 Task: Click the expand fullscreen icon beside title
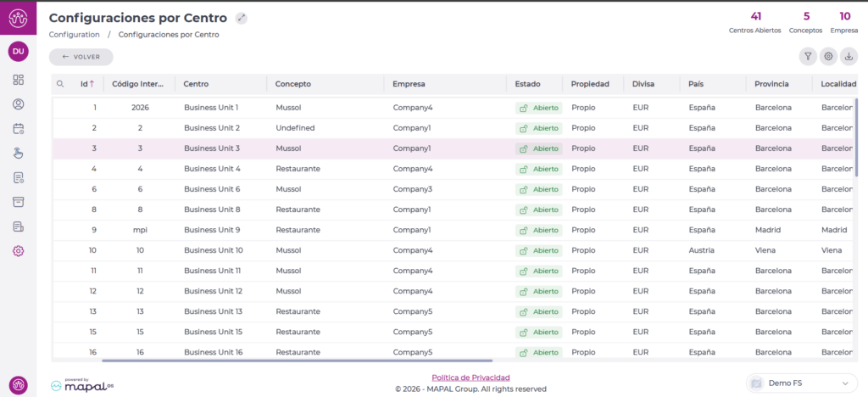(242, 18)
